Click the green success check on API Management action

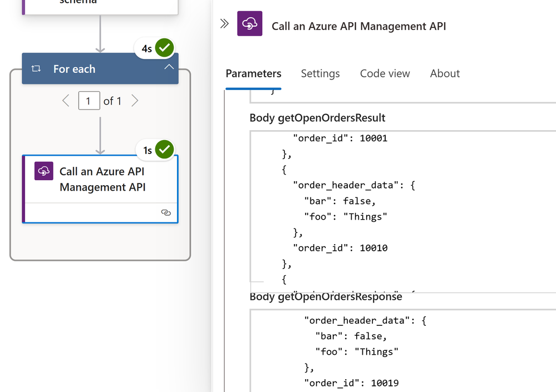[165, 150]
